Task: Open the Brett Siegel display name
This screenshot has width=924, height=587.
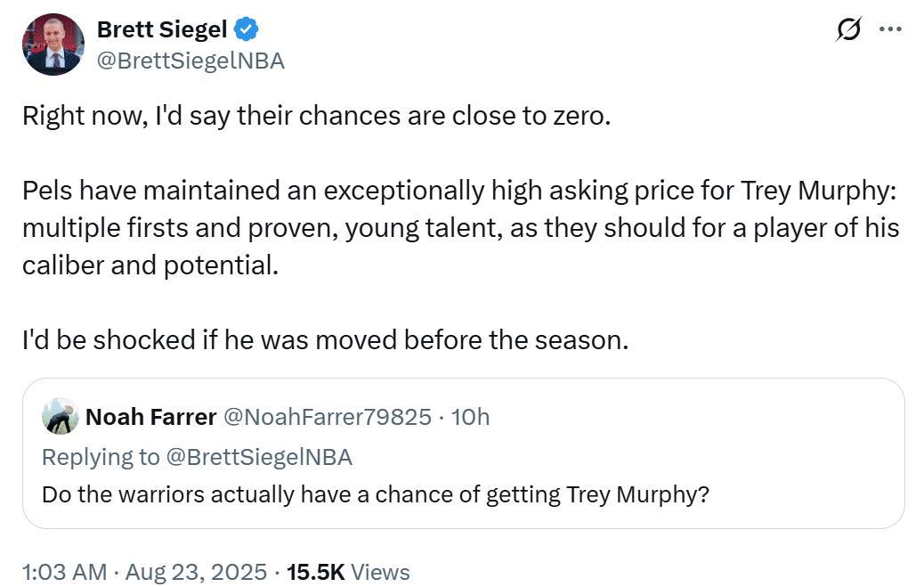Action: 161,30
